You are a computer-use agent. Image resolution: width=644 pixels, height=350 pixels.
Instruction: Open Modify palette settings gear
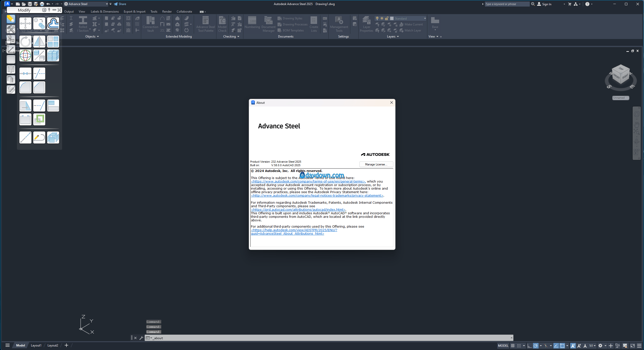pos(44,10)
